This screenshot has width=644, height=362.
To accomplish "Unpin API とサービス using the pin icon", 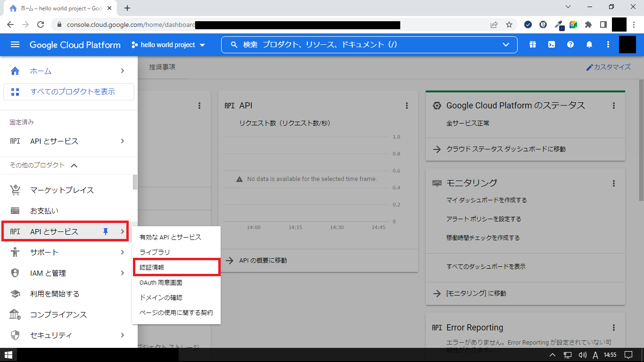I will click(106, 231).
